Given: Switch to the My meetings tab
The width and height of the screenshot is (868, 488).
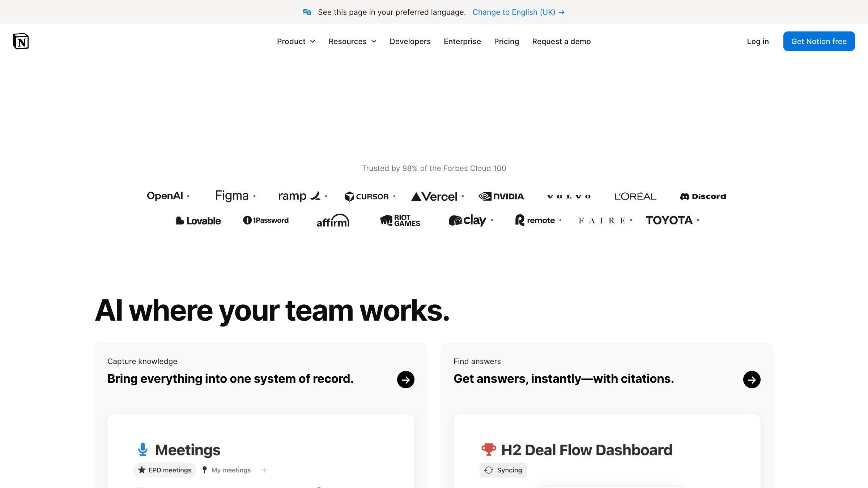Looking at the screenshot, I should coord(226,470).
